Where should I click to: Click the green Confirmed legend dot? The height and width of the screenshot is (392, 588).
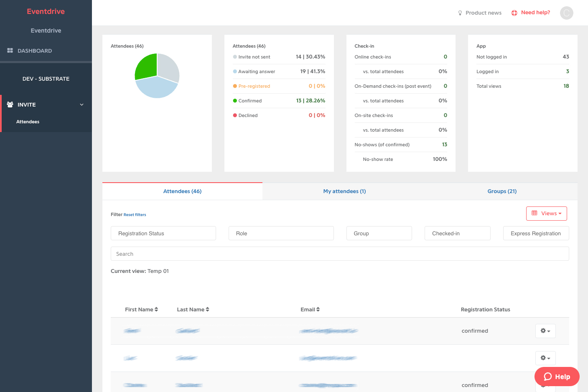(235, 101)
